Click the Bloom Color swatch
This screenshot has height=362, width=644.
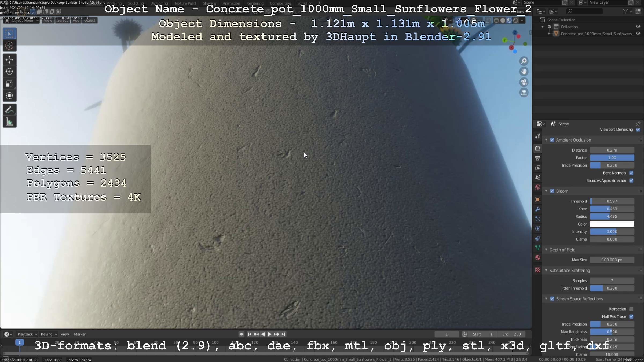[x=612, y=224]
